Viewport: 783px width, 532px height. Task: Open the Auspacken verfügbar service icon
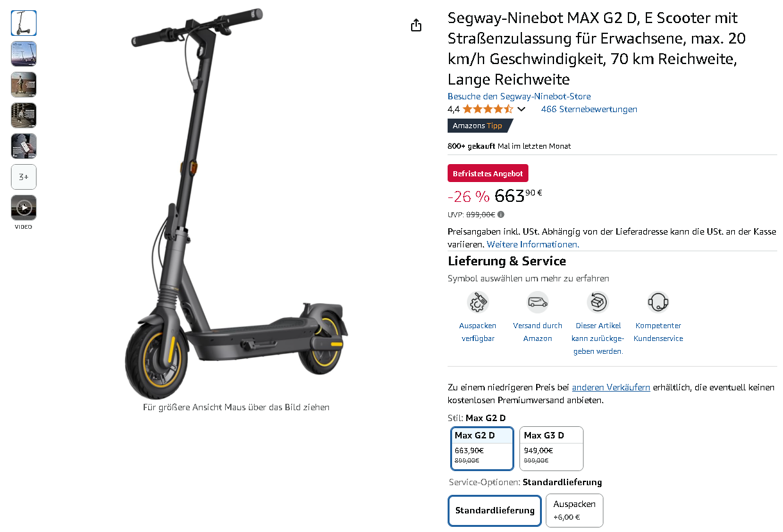[x=478, y=301]
